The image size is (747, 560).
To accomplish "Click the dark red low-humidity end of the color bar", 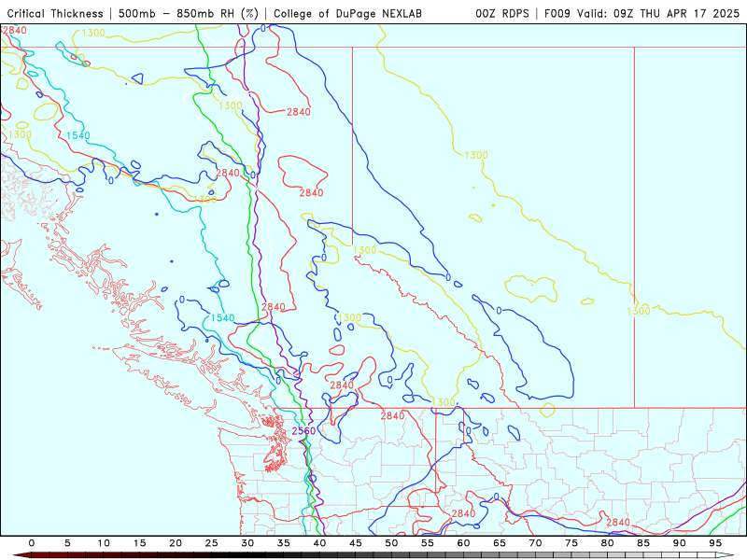I will tap(24, 555).
